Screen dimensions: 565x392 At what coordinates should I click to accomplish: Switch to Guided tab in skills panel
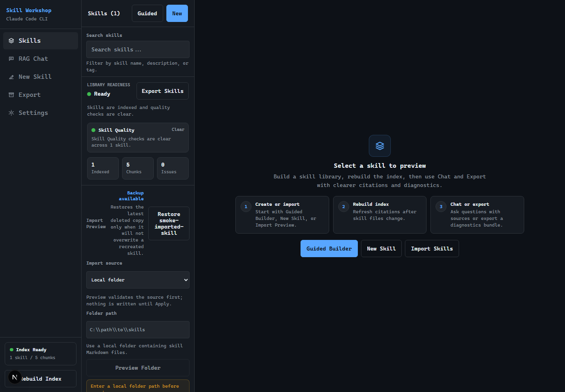147,13
